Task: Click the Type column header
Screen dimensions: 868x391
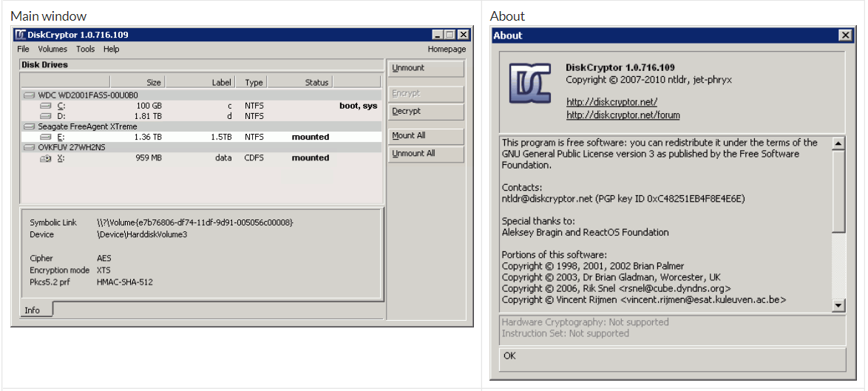Action: [x=251, y=82]
